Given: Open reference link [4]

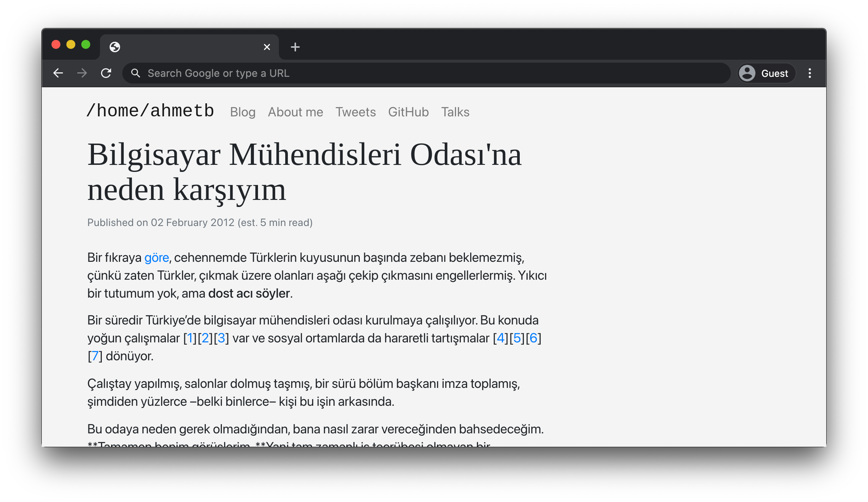Looking at the screenshot, I should point(500,338).
